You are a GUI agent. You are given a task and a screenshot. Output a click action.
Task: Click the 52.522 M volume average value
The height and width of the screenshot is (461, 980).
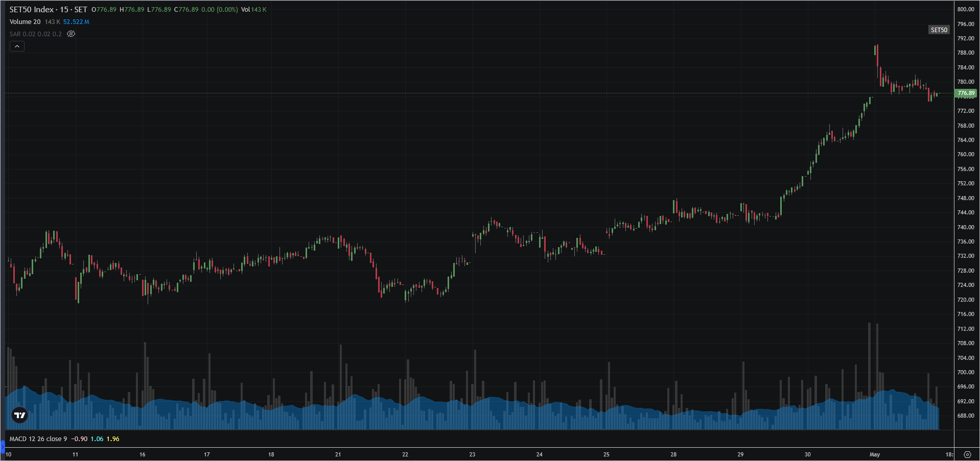[x=76, y=22]
